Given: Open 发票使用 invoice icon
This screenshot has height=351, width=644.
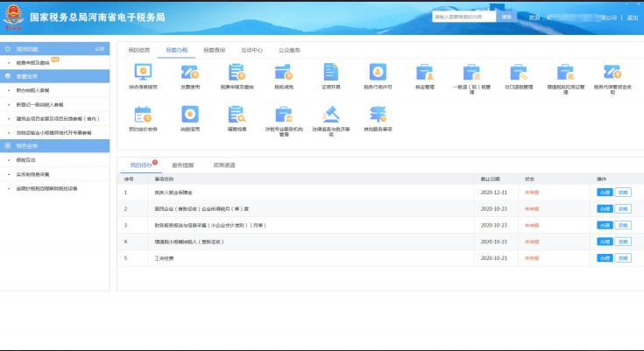Looking at the screenshot, I should (190, 73).
